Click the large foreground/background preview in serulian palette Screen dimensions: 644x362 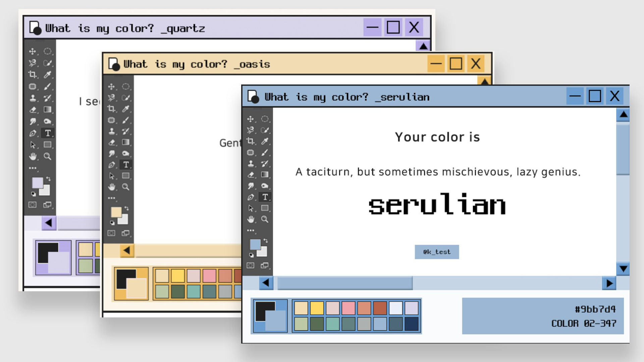pyautogui.click(x=270, y=316)
